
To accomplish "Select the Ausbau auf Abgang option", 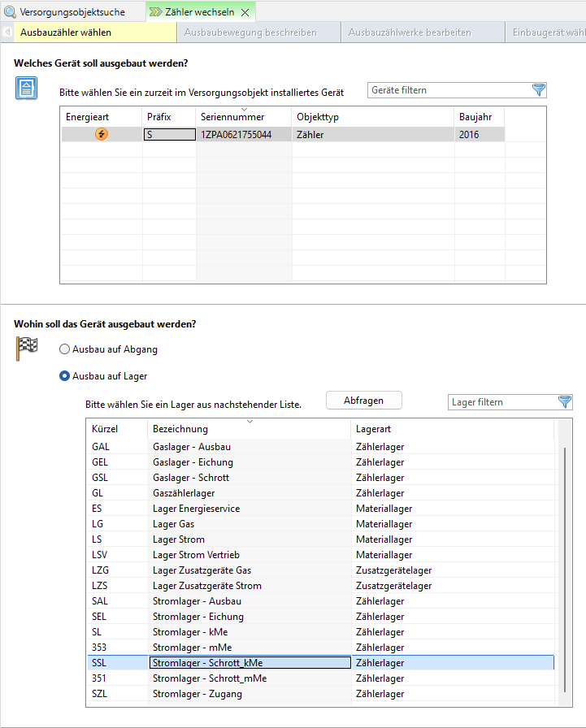I will [65, 349].
